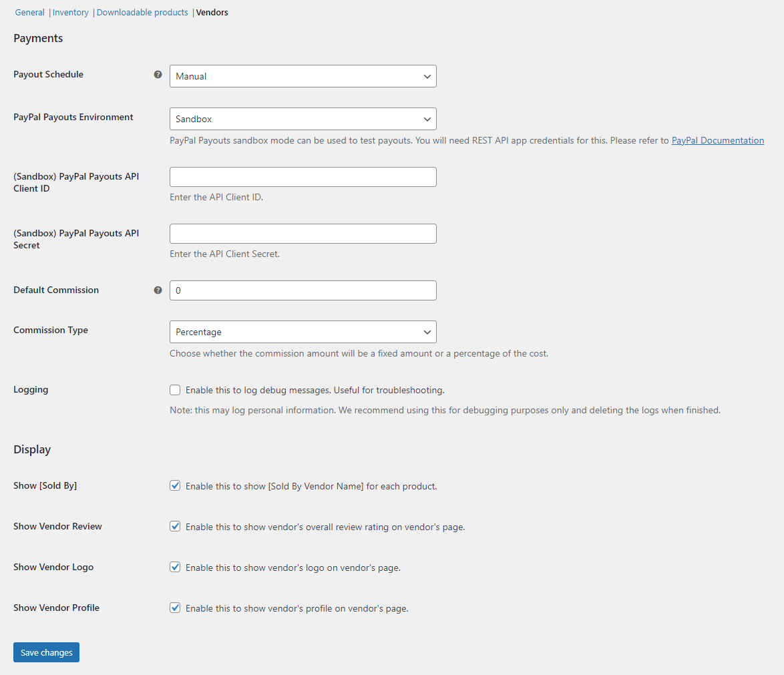This screenshot has height=675, width=784.
Task: Click the 'PayPal Payouts Environment' label
Action: (73, 117)
